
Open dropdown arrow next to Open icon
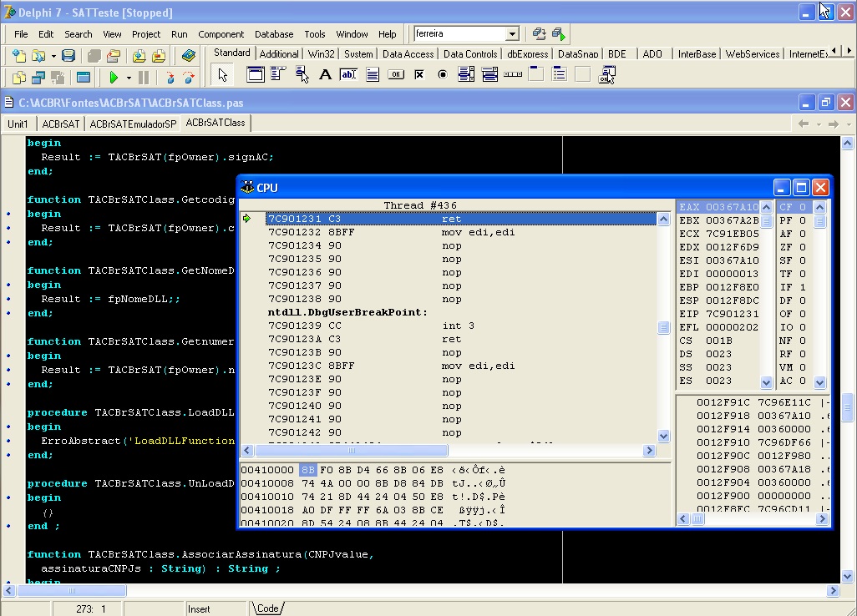click(x=53, y=56)
